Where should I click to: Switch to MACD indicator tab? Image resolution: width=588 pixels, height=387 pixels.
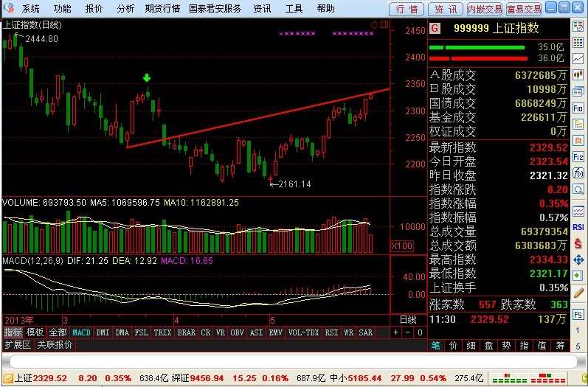[81, 332]
